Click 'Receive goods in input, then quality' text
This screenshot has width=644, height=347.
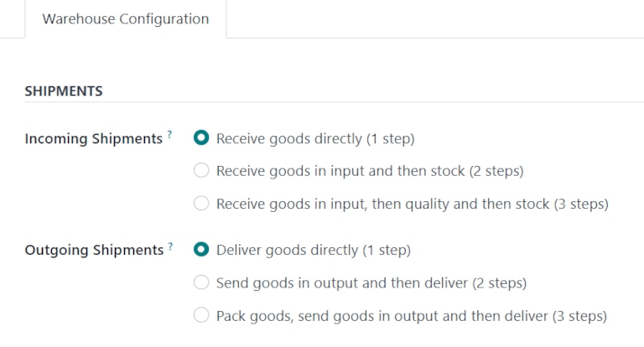point(412,204)
